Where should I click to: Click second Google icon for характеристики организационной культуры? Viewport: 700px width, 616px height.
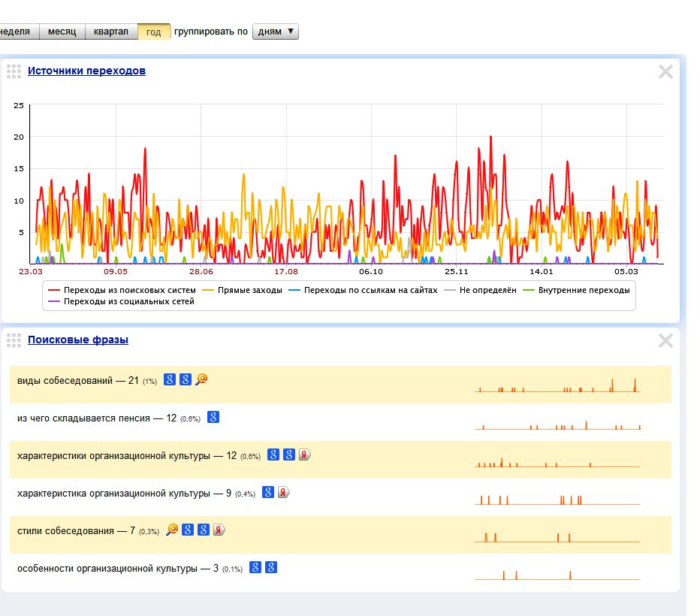point(289,454)
